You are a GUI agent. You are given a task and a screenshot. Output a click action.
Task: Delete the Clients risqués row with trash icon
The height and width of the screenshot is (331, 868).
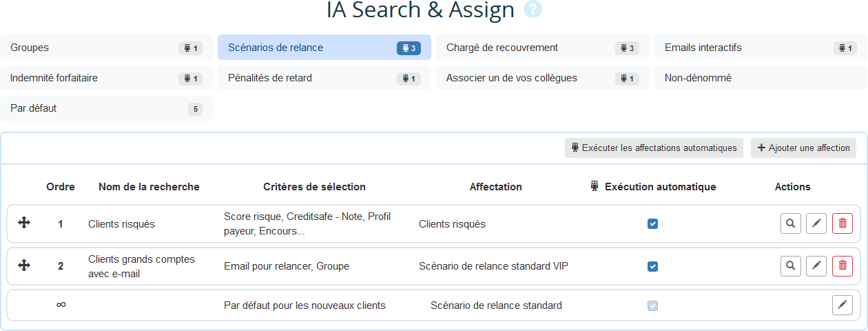(843, 223)
